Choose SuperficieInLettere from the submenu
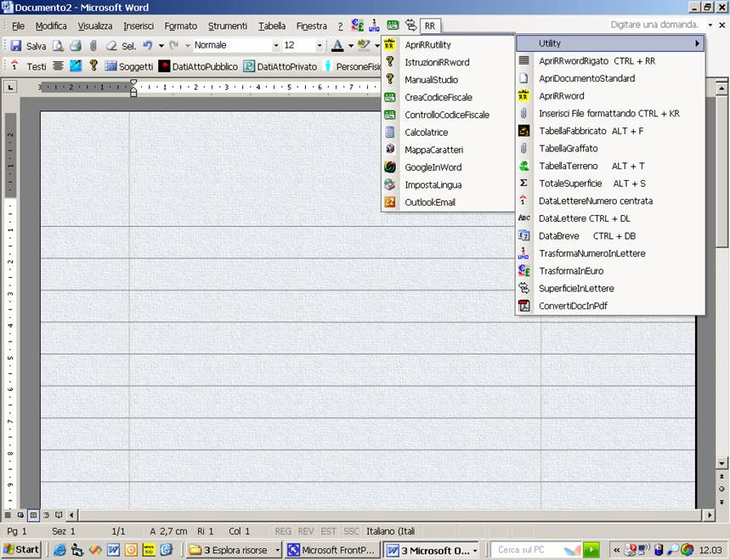 [610, 288]
